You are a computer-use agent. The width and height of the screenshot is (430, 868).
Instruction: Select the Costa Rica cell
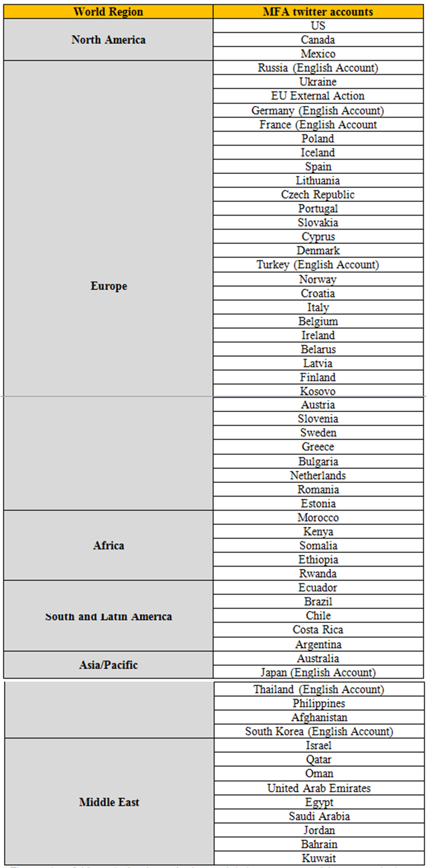pyautogui.click(x=318, y=630)
